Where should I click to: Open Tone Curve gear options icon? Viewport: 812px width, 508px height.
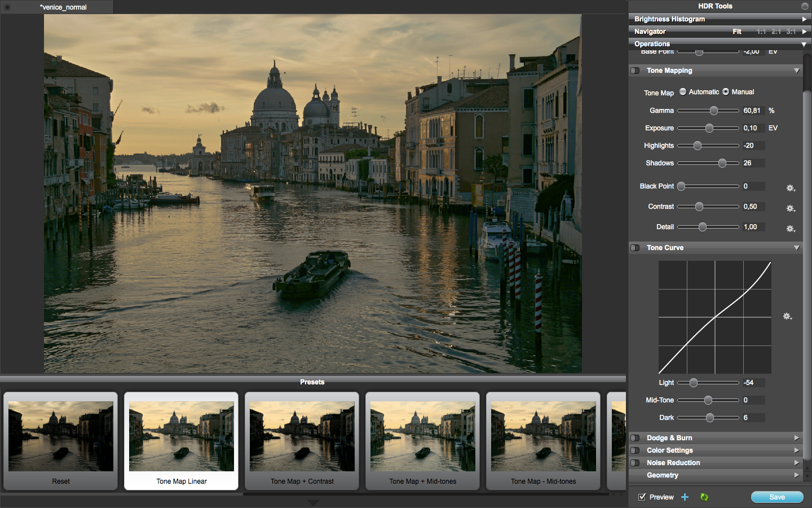point(788,316)
